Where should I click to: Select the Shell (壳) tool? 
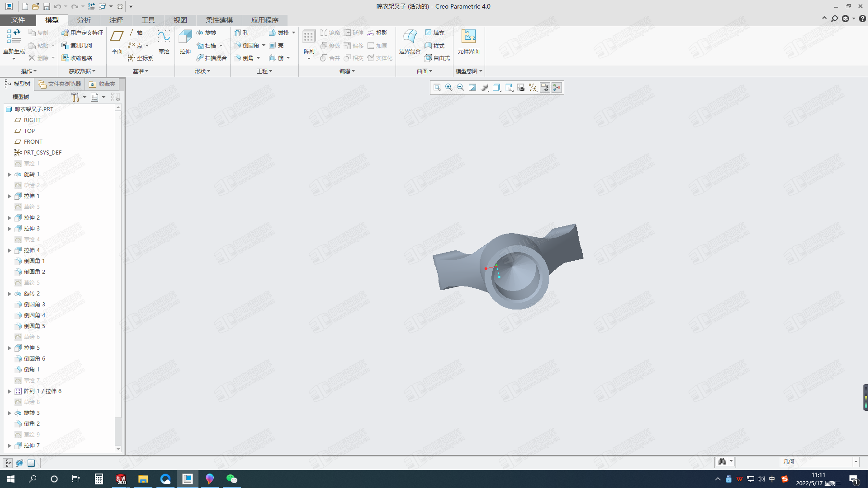pos(276,45)
